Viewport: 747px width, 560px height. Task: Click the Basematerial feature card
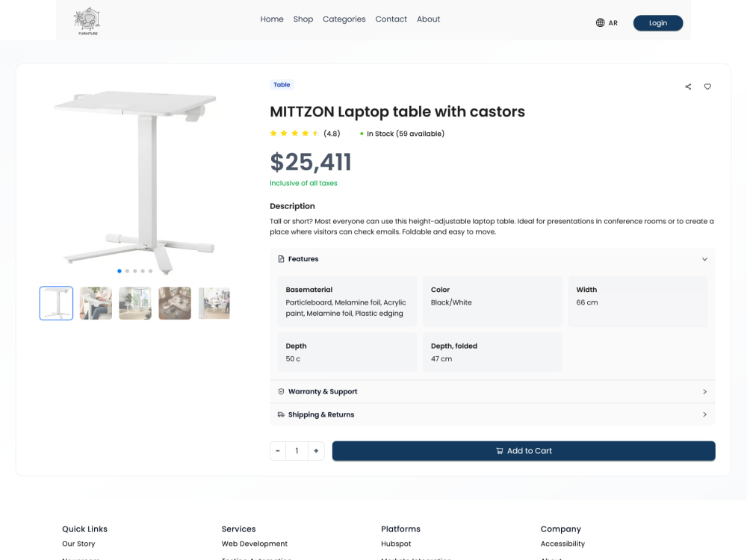point(347,302)
